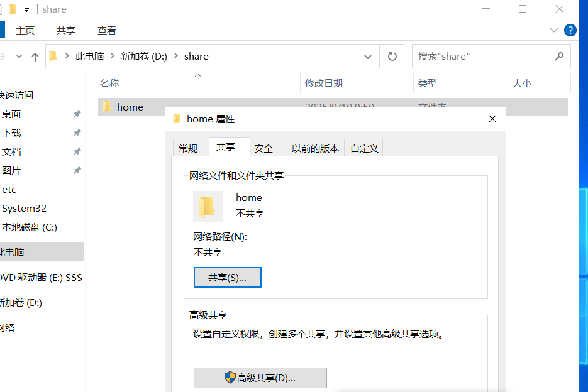Open the quick access toolbar dropdown
Screen dimensions: 588x392
tap(26, 9)
